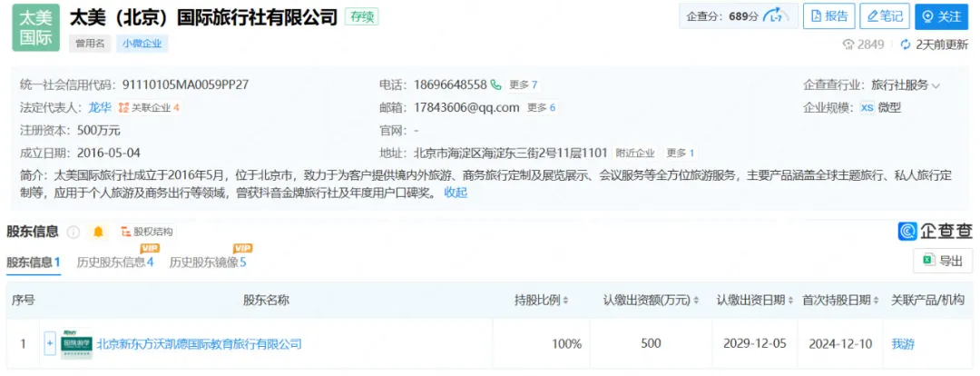The width and height of the screenshot is (980, 376).
Task: Open shareholder 北京新东方沃凯德国际教育旅行有限公司 link
Action: tap(199, 344)
